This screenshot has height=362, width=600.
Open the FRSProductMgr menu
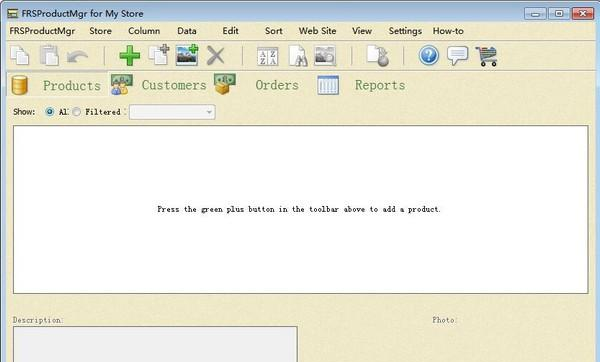[42, 31]
